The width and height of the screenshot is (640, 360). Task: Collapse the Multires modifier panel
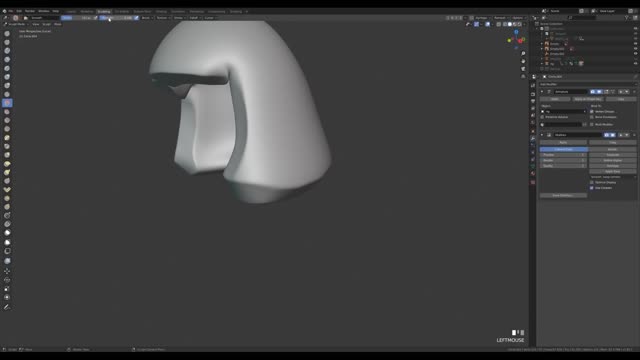pos(542,135)
